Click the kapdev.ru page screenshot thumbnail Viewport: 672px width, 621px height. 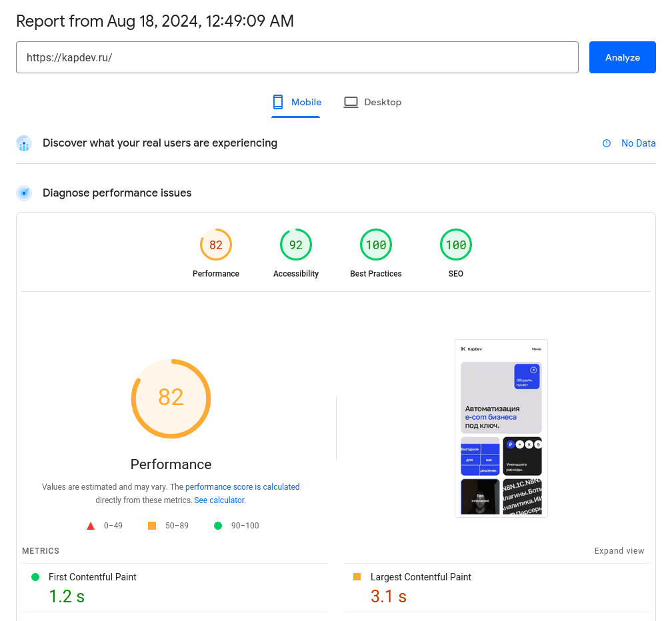point(501,428)
